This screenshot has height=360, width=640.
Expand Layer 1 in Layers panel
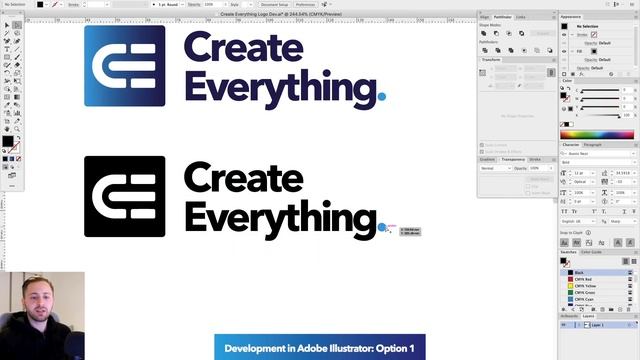tap(579, 325)
